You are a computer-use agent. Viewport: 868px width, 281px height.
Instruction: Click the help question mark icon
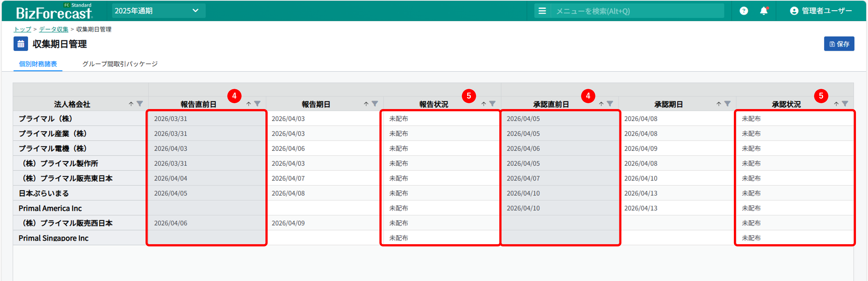coord(744,11)
